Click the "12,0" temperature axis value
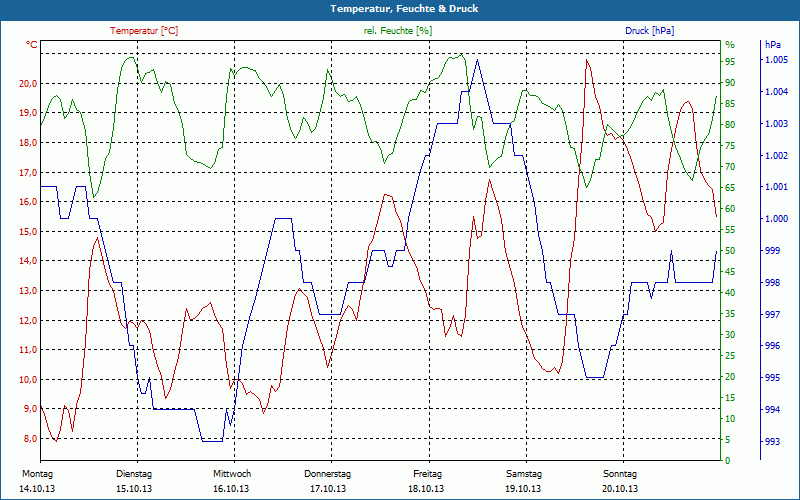The image size is (800, 500). pyautogui.click(x=28, y=320)
